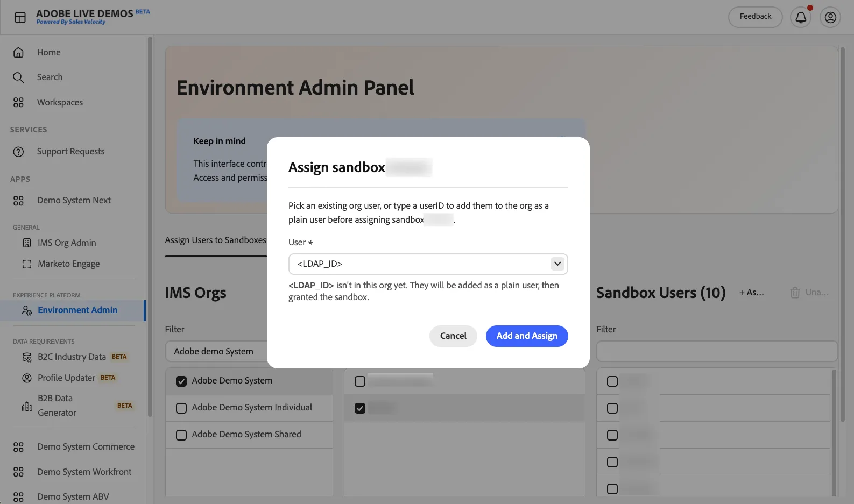Image resolution: width=854 pixels, height=504 pixels.
Task: Check the Adobe Demo System Individual checkbox
Action: 181,408
